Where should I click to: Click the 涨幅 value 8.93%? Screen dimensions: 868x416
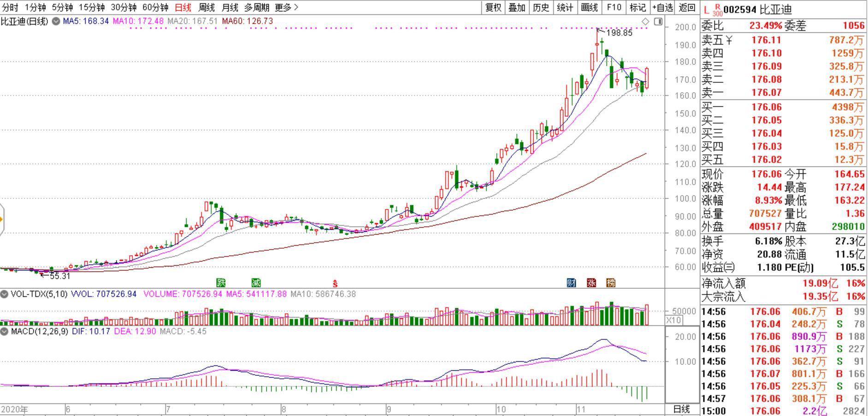[x=768, y=201]
